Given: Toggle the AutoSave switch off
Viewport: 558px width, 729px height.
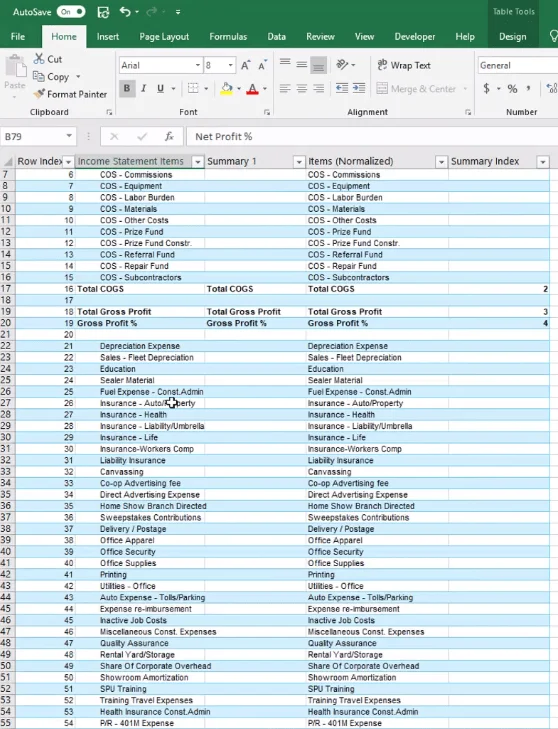Looking at the screenshot, I should click(71, 12).
